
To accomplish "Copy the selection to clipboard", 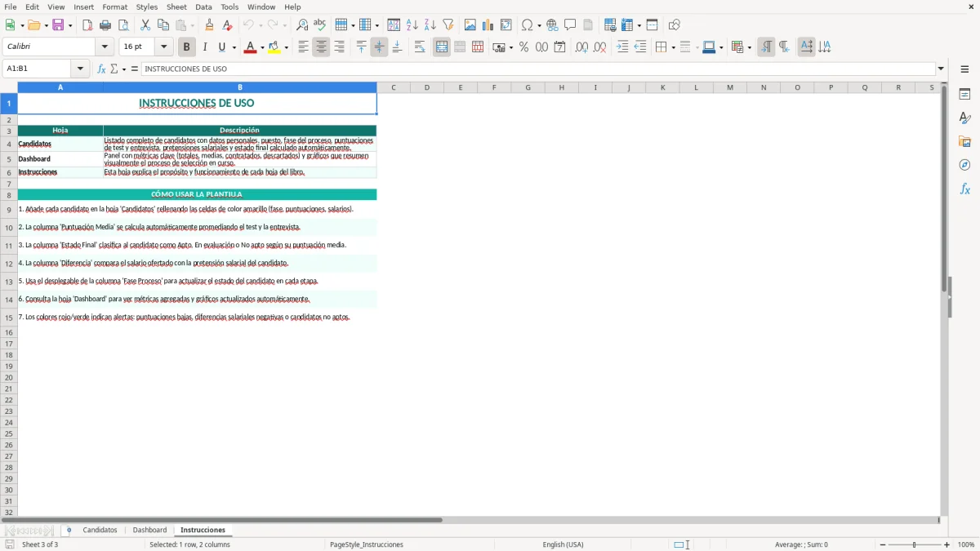I will 163,25.
